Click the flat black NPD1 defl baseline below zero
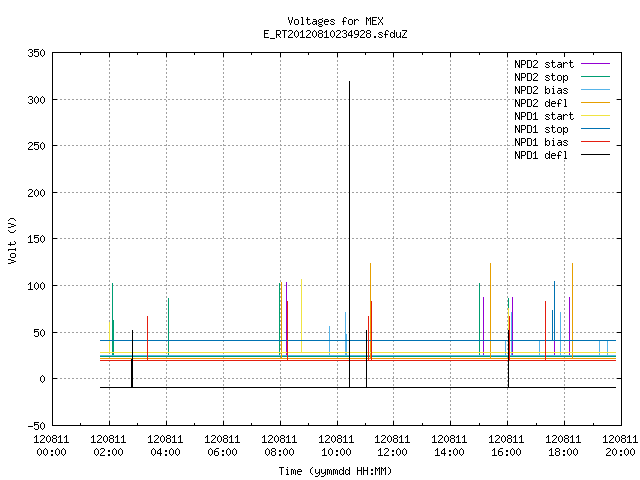The image size is (640, 480). (358, 388)
